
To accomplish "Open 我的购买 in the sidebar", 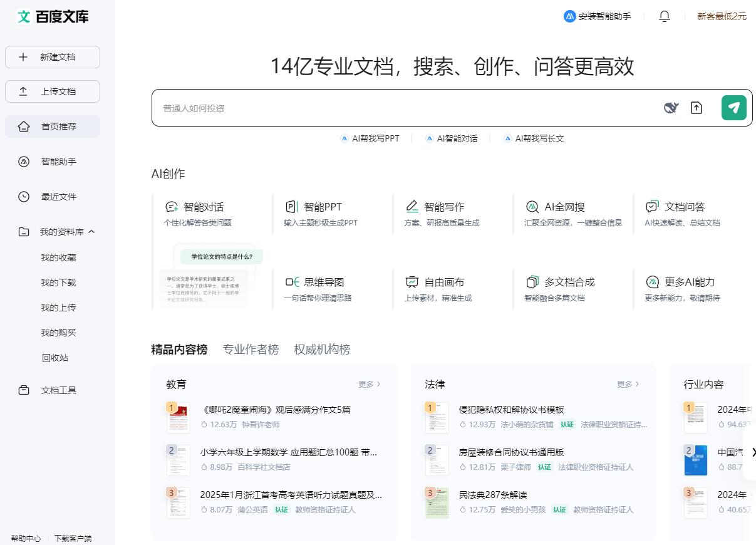I will 58,333.
